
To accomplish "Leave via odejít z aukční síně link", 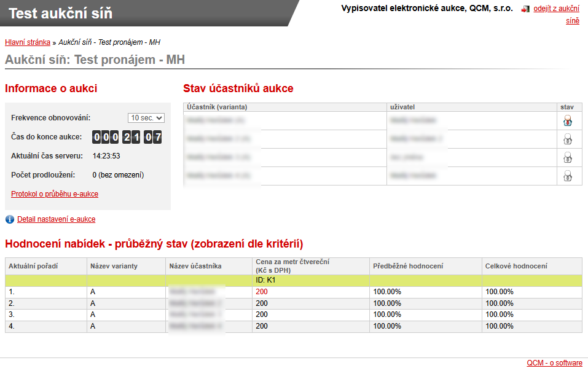I will (x=555, y=9).
